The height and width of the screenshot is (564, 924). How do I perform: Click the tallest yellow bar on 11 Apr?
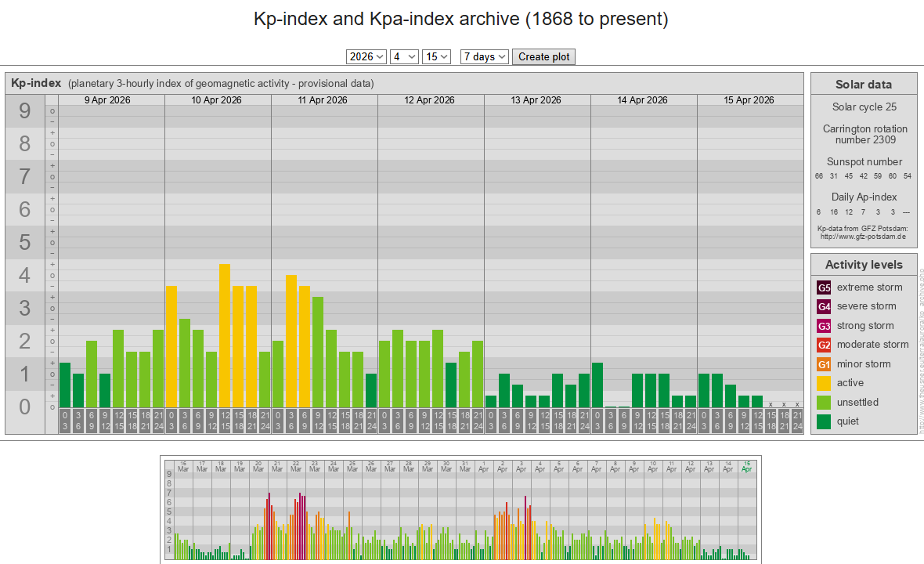291,341
